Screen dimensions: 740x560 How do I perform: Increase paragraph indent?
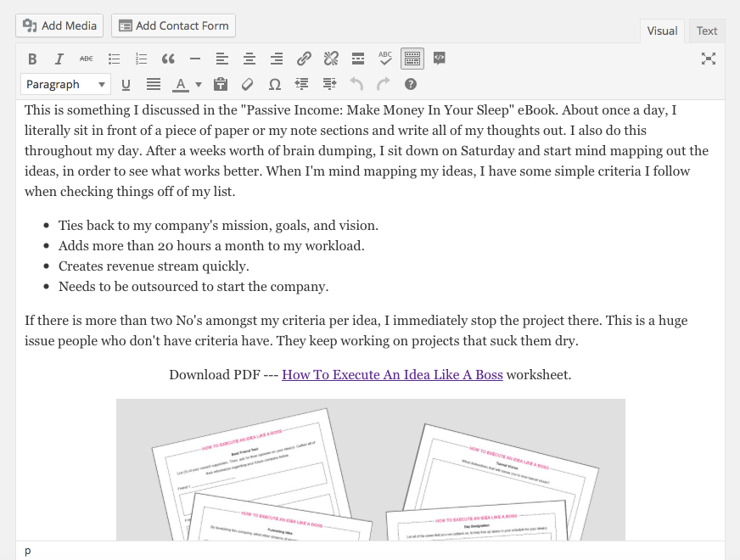(329, 85)
